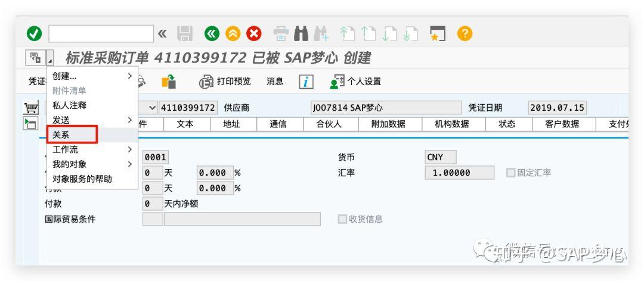Click the green Back icon

click(x=212, y=34)
